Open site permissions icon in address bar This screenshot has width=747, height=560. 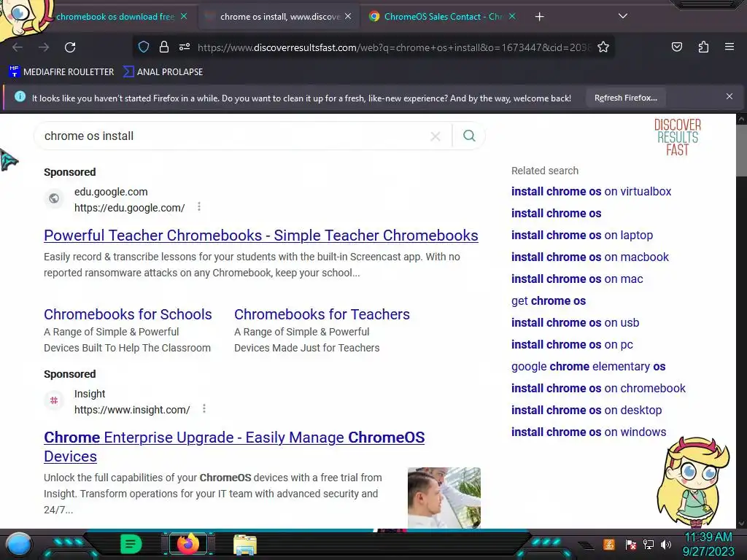point(185,47)
